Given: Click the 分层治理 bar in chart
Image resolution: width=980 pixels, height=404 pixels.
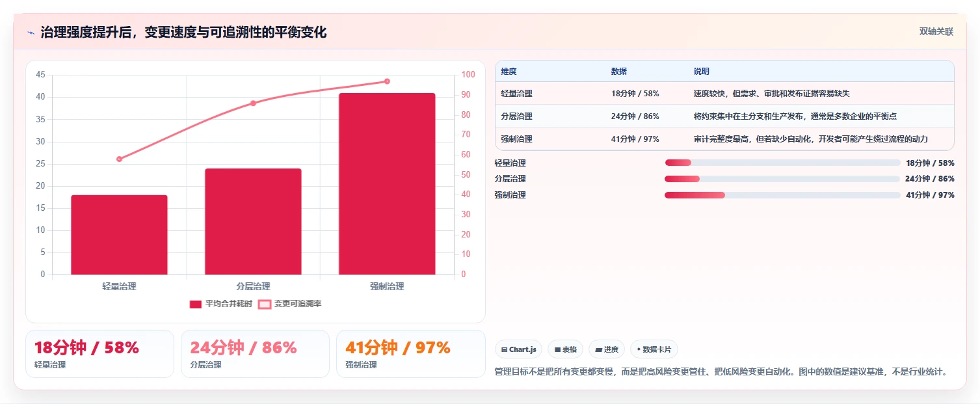Looking at the screenshot, I should tap(253, 221).
